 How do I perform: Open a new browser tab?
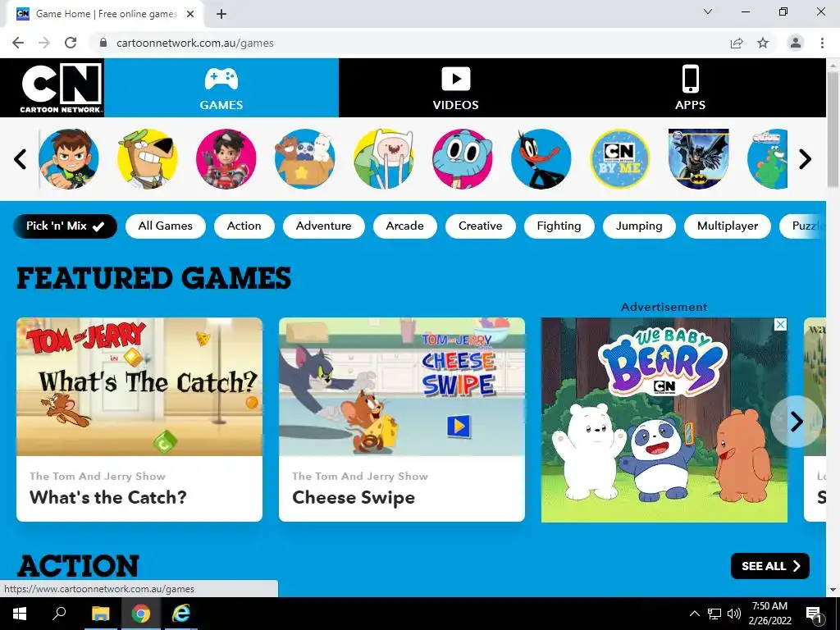point(221,14)
